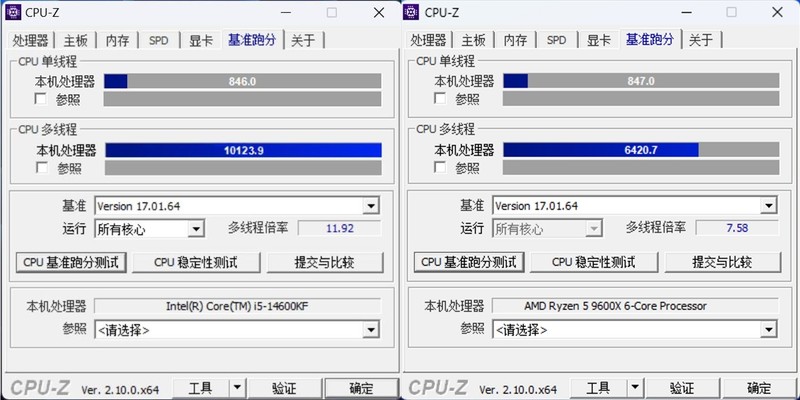Screen dimensions: 800x400
Task: Click 提交与比较 button in right window
Action: click(x=722, y=262)
